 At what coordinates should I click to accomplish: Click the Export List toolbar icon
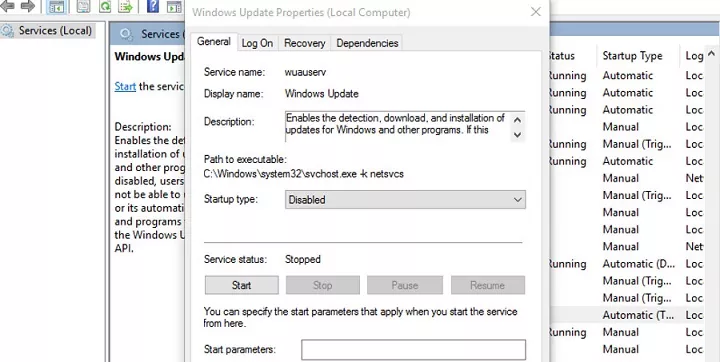point(125,6)
